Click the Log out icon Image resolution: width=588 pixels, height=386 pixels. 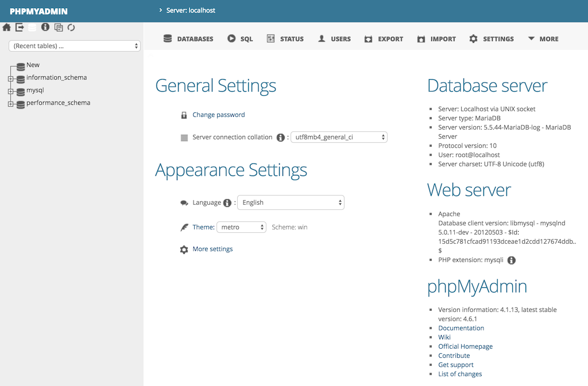pos(20,28)
